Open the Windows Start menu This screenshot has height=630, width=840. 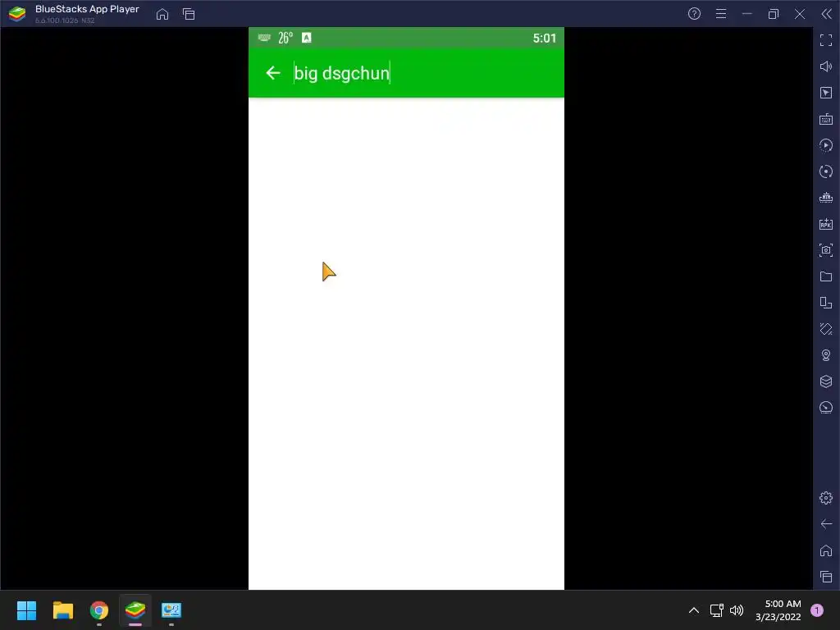pyautogui.click(x=26, y=610)
